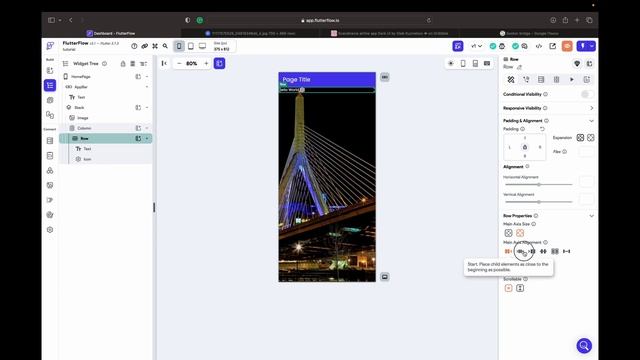
Task: Click the orange test mode button
Action: tap(567, 46)
